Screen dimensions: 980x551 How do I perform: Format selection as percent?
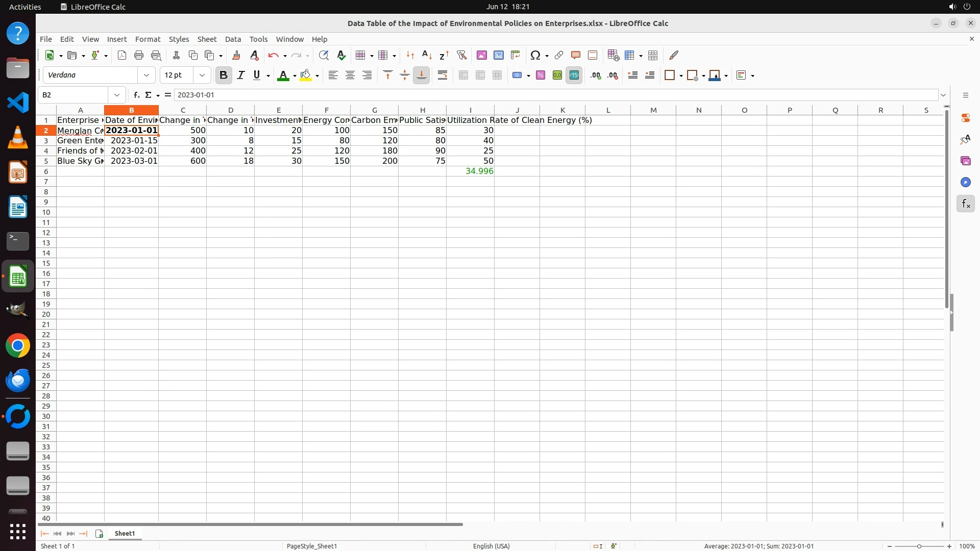[x=541, y=76]
